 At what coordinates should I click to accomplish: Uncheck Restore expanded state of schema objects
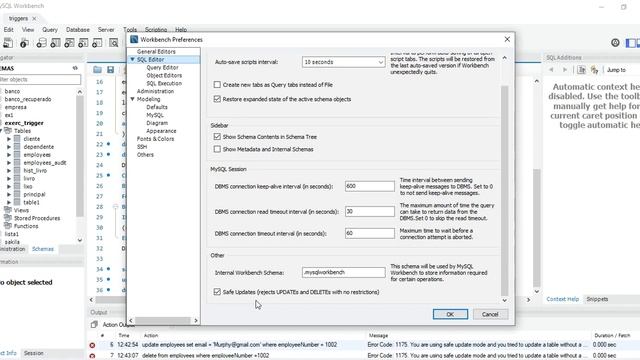tap(217, 99)
